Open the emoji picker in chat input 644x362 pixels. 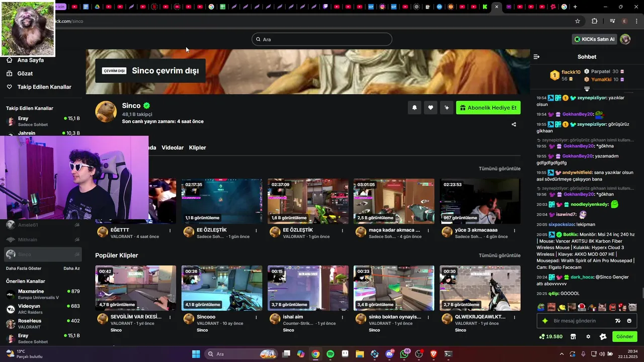pos(629,321)
